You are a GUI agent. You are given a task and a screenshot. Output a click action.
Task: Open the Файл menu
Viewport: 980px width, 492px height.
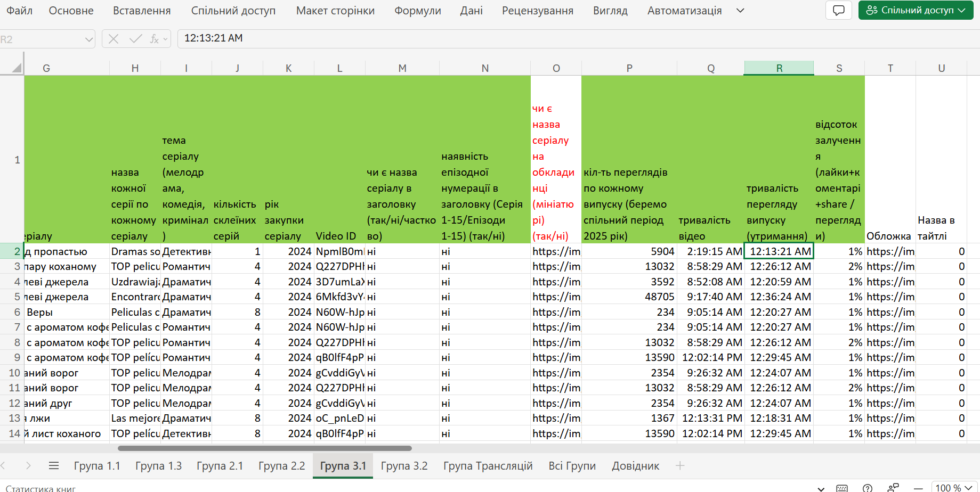[20, 11]
